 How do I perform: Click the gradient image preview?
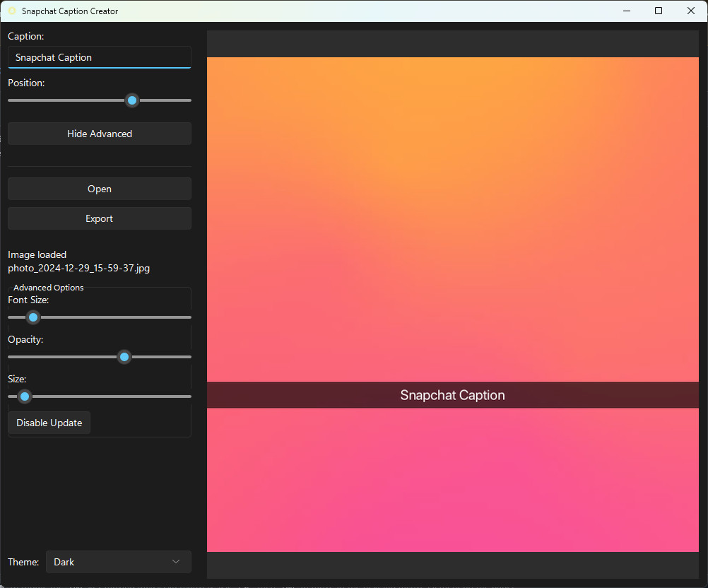click(x=452, y=305)
